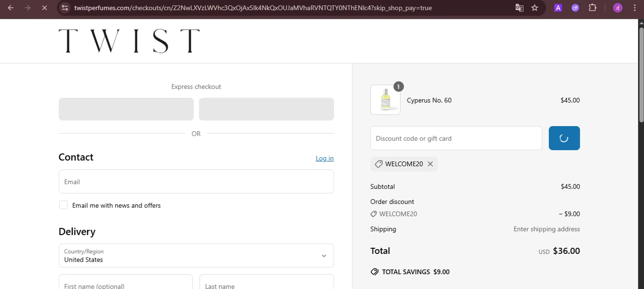The image size is (644, 289).
Task: Focus the Discount code or gift card field
Action: click(x=456, y=138)
